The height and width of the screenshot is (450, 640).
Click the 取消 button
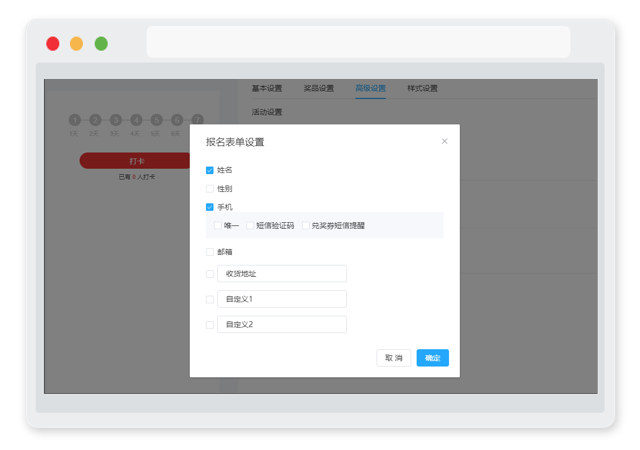(393, 358)
